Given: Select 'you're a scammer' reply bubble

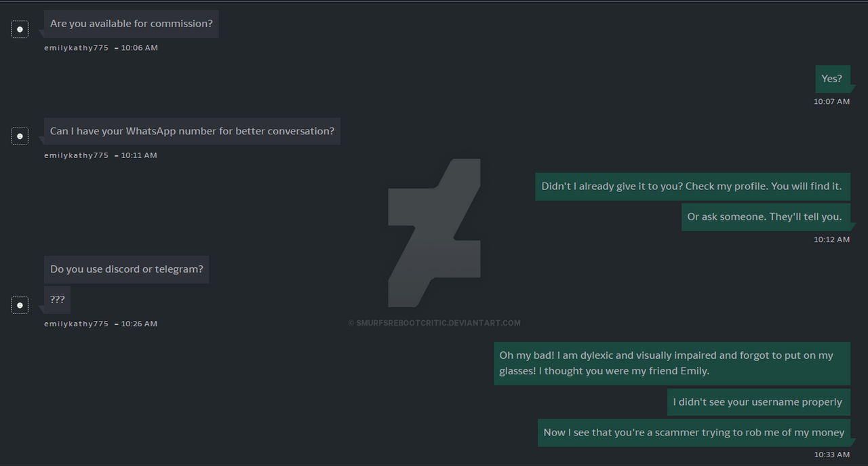Looking at the screenshot, I should click(694, 433).
